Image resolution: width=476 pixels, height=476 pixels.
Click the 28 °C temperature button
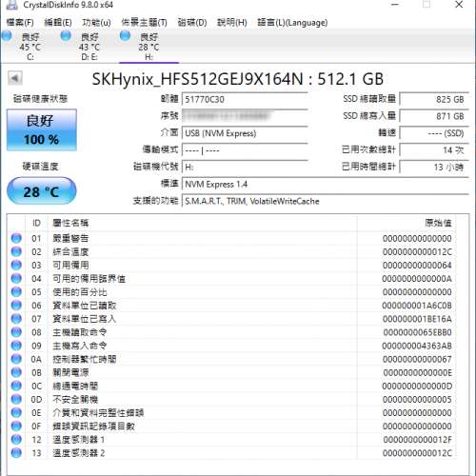pyautogui.click(x=42, y=191)
